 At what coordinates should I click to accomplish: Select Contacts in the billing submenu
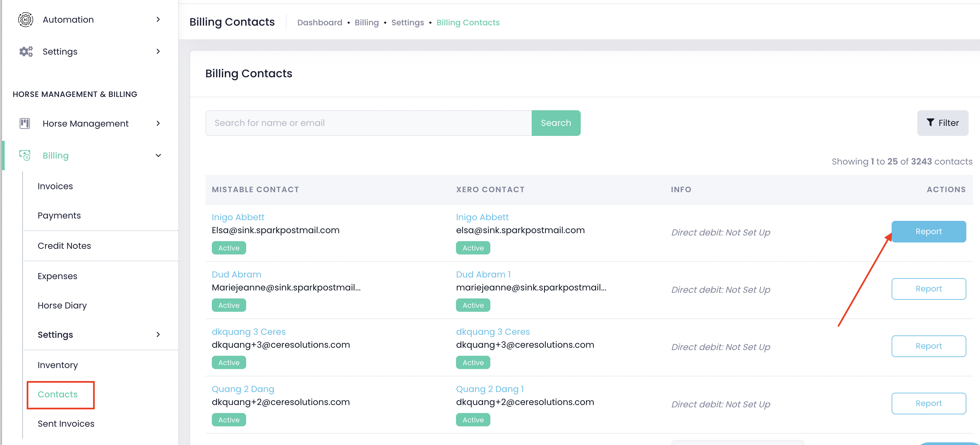point(57,394)
